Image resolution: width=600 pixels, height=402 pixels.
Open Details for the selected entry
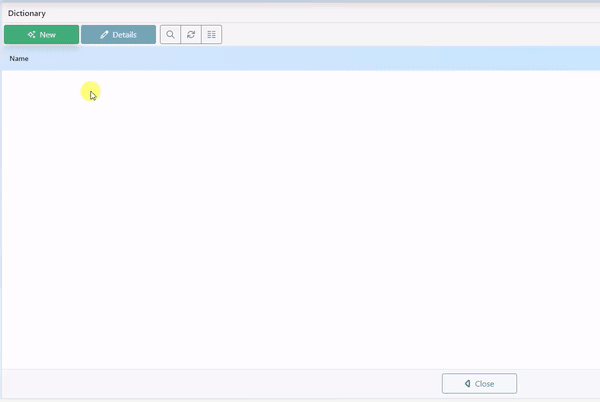(118, 35)
